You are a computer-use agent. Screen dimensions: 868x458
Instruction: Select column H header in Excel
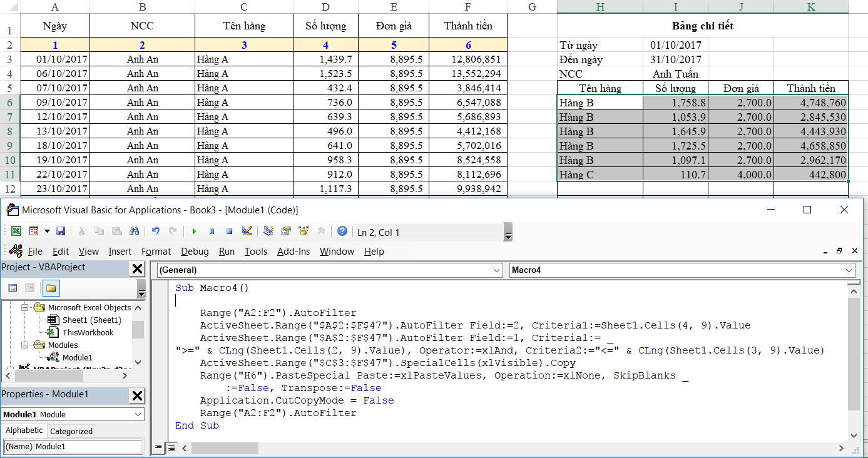coord(600,7)
